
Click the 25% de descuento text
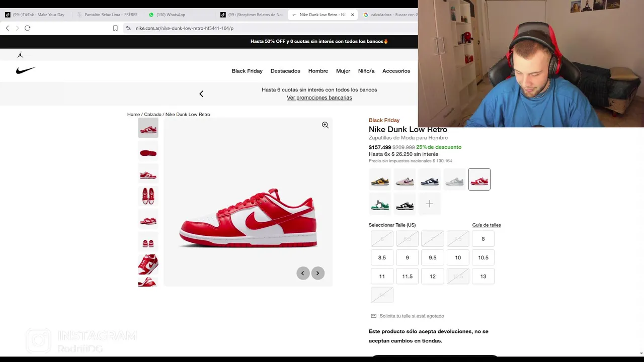point(439,147)
